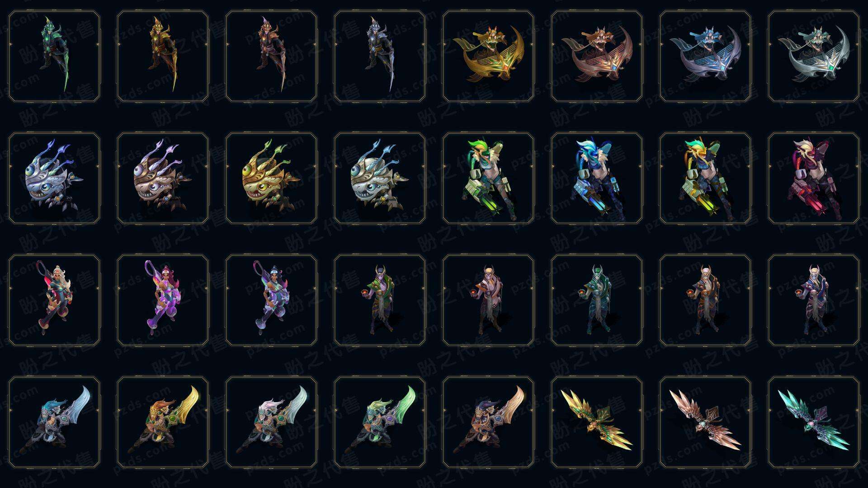Choose the silver-white manta ray rider skin
Viewport: 868px width, 488px height.
point(814,56)
